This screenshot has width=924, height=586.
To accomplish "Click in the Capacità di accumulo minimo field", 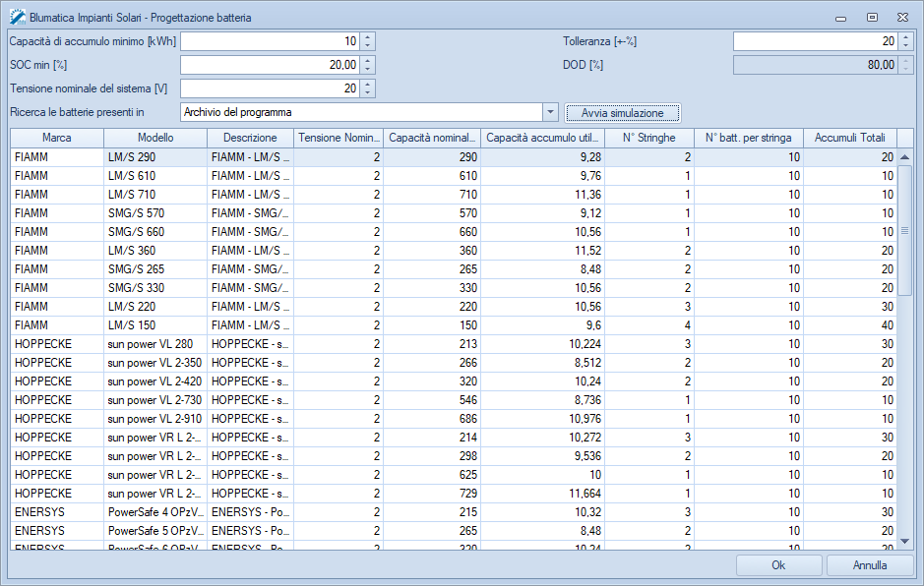I will pos(269,41).
